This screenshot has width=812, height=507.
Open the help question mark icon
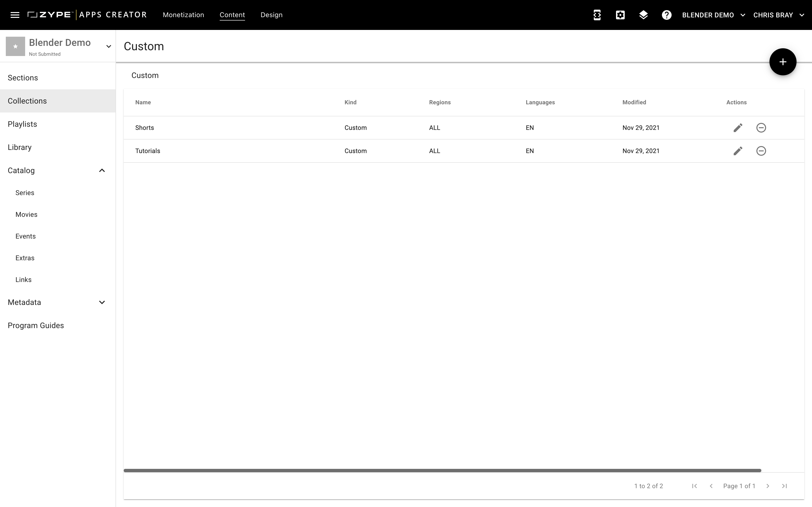tap(666, 15)
